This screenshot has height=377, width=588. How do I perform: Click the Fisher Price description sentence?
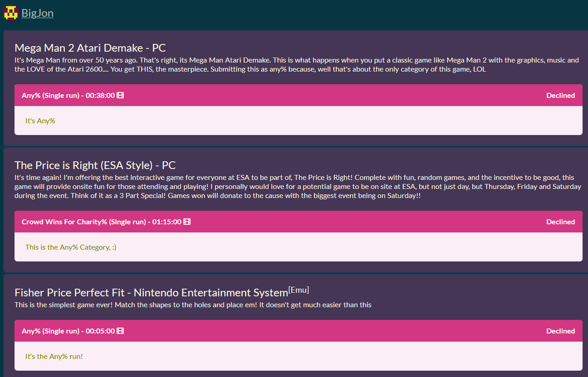click(193, 304)
